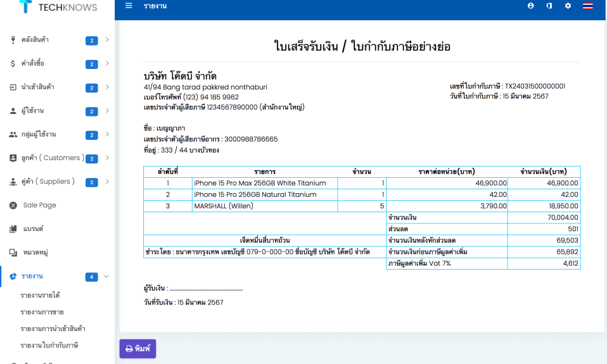
Task: Click the เจ็ดหมื่นสี่บาทถ้วน text cell
Action: point(265,240)
